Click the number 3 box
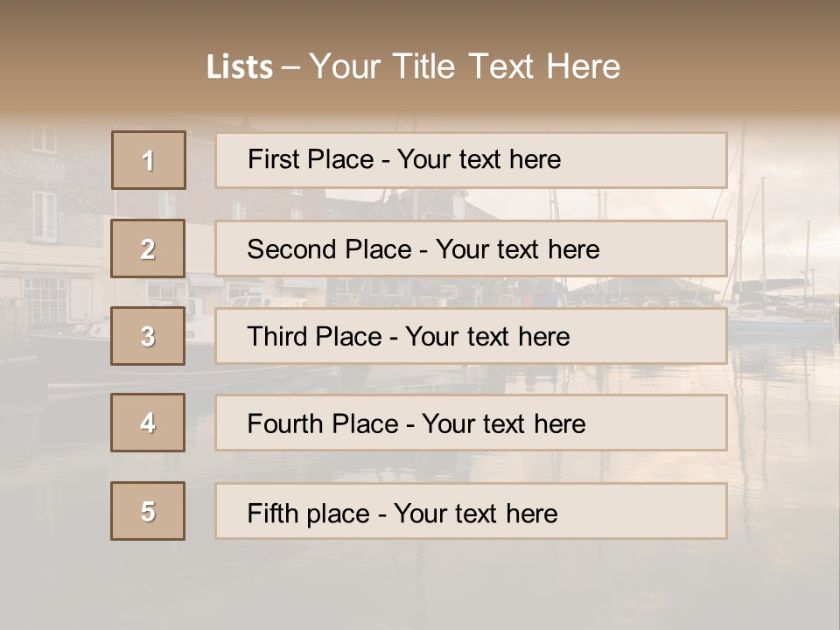This screenshot has height=630, width=840. (148, 336)
